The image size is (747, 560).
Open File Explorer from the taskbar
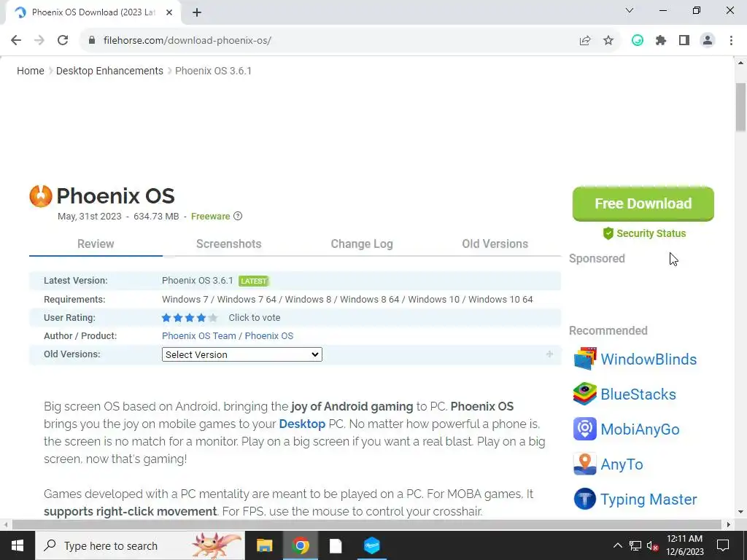coord(264,545)
